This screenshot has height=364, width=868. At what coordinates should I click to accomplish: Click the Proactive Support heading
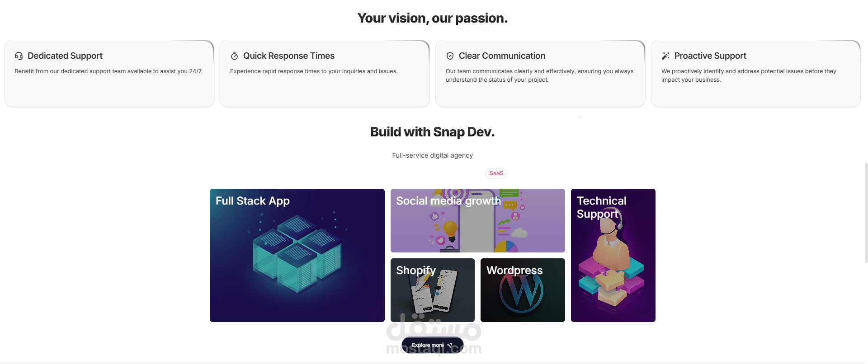[x=710, y=56]
